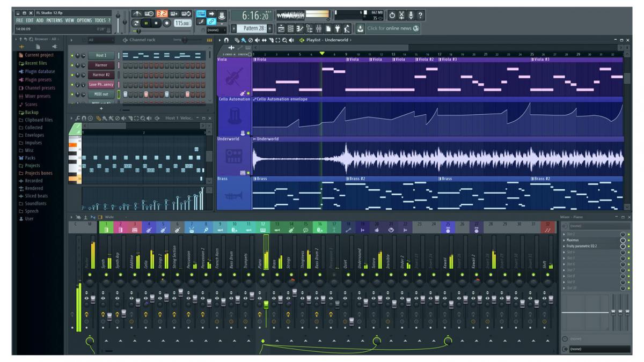The image size is (644, 362).
Task: Click the MIDI out channel button
Action: (x=101, y=94)
